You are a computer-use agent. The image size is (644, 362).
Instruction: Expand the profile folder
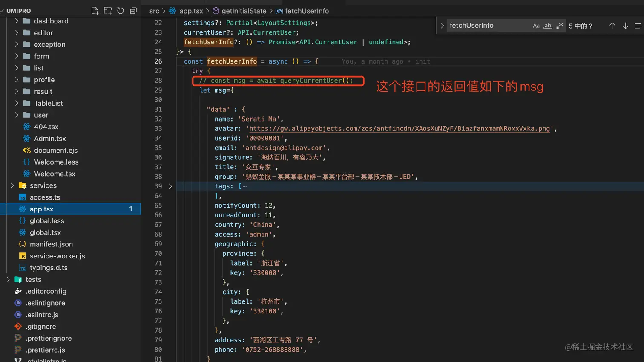coord(17,80)
